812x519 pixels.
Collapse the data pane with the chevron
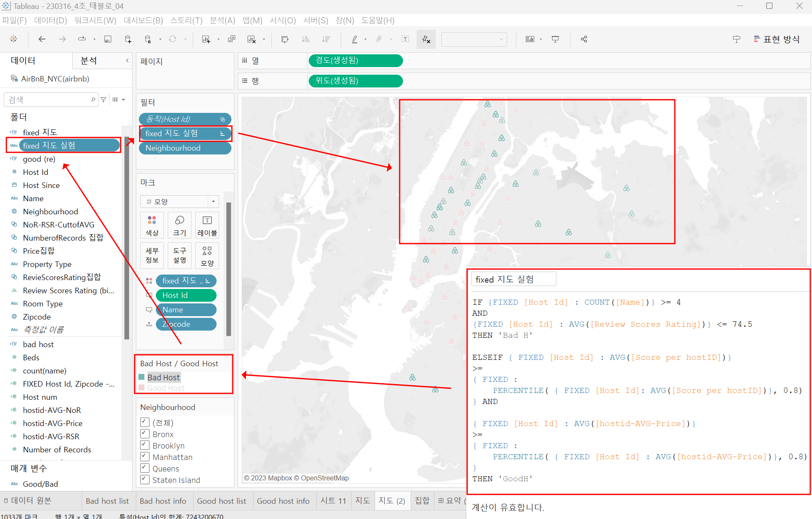127,61
